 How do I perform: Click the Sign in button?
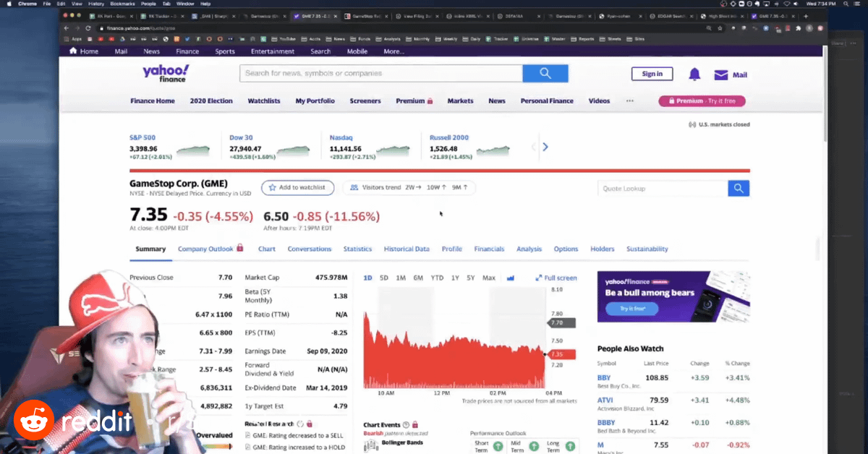click(652, 74)
